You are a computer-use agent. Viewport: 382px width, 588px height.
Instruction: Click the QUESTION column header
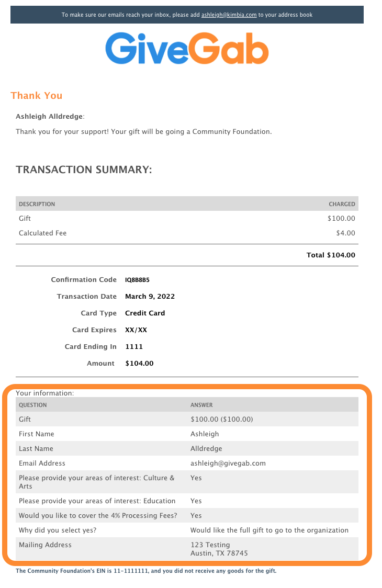click(x=32, y=405)
